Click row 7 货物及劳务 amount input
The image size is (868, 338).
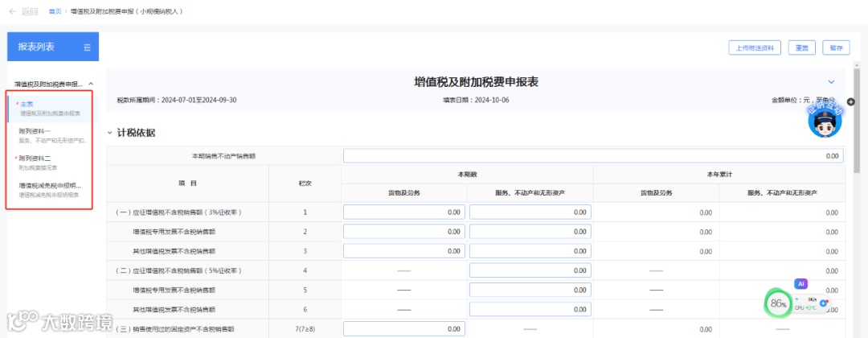pos(404,329)
